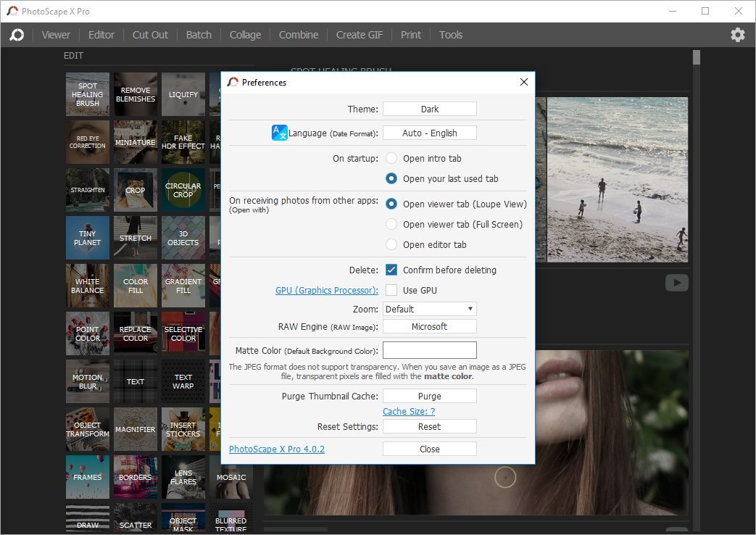The image size is (756, 535).
Task: Switch to the Viewer tab
Action: 56,35
